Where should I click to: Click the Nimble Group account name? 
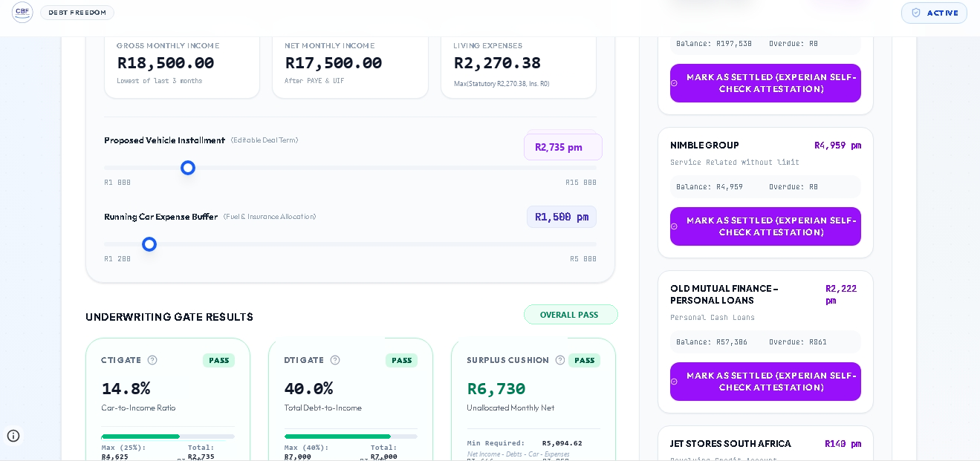[x=704, y=146]
